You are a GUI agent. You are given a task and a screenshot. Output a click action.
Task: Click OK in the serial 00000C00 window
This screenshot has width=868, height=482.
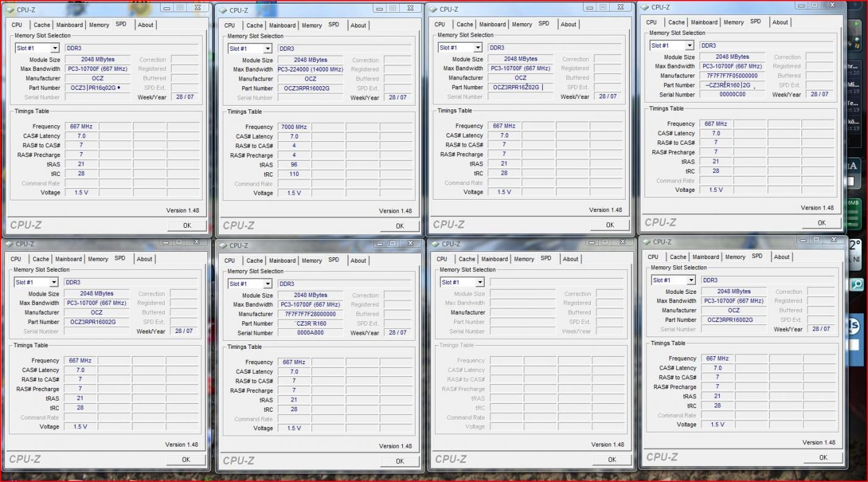pos(822,223)
